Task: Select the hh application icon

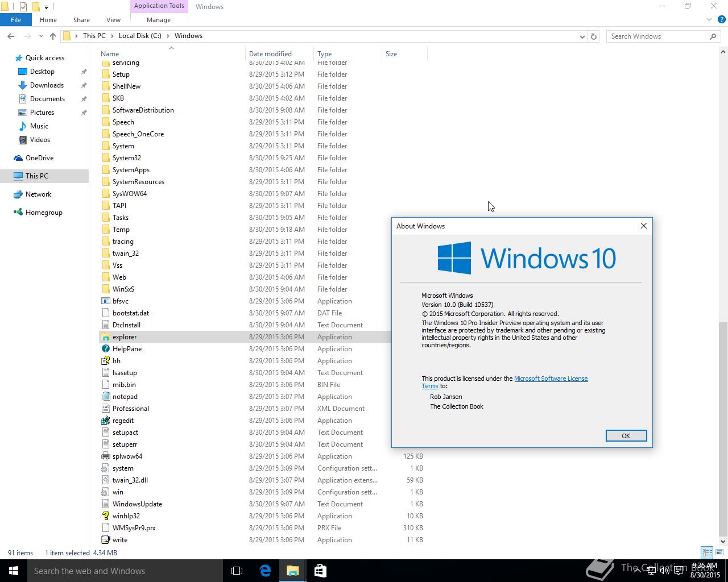Action: pos(105,361)
